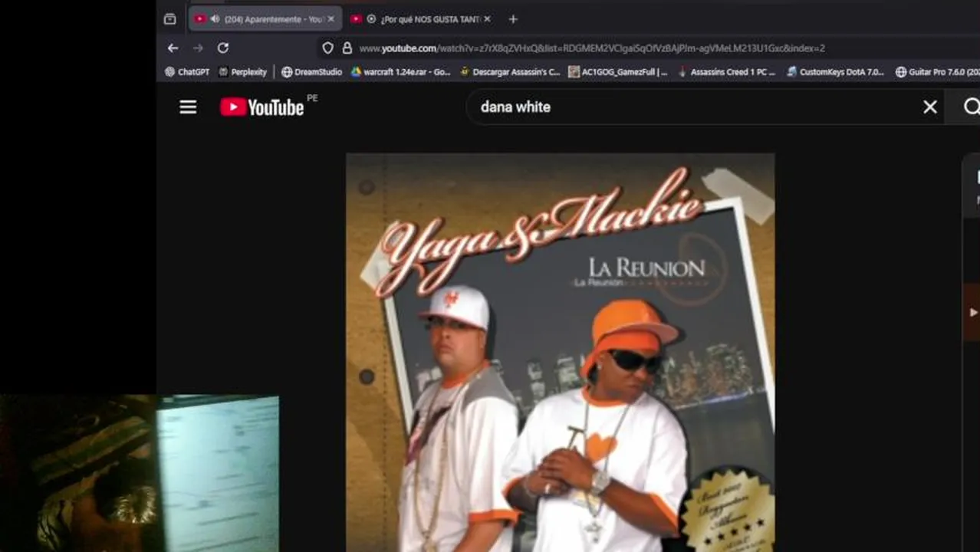Clear the search box with X
The height and width of the screenshot is (552, 980).
tap(930, 107)
